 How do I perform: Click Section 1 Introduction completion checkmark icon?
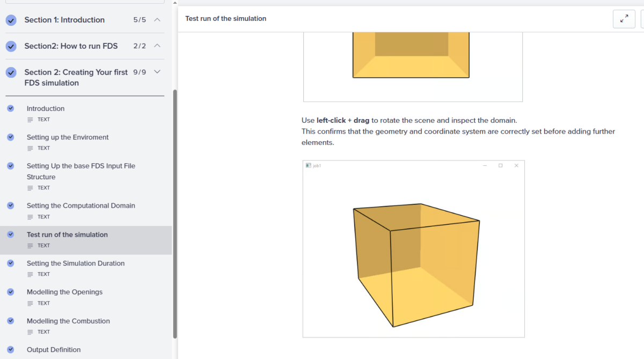pyautogui.click(x=11, y=20)
